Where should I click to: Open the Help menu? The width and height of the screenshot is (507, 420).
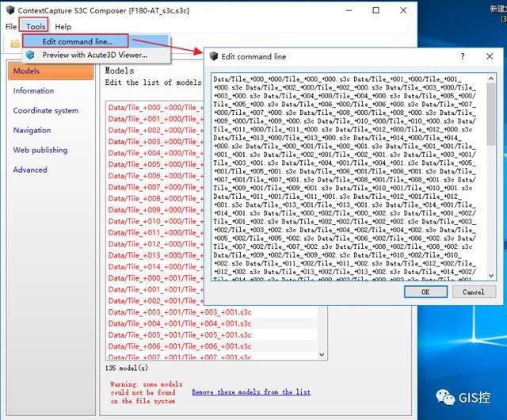tap(63, 26)
